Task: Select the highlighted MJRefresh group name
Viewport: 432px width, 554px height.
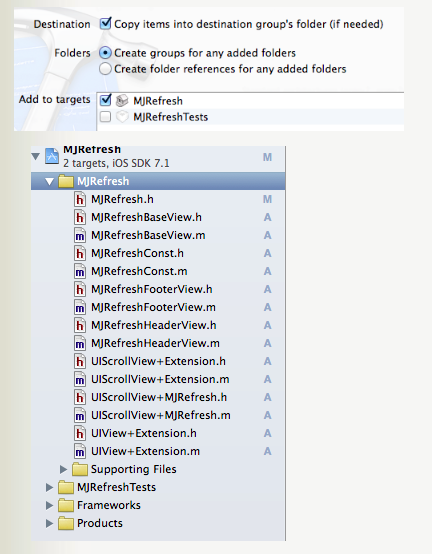Action: [103, 181]
